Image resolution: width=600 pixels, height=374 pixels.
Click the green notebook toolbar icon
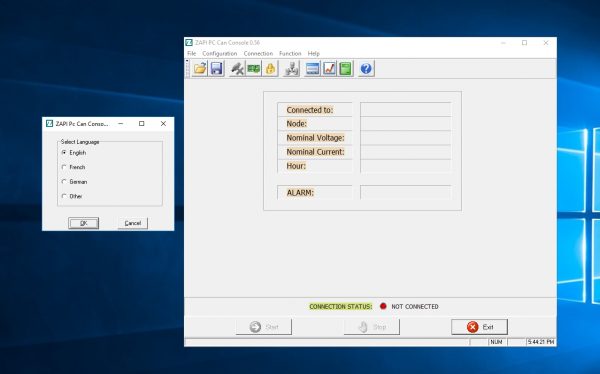346,69
